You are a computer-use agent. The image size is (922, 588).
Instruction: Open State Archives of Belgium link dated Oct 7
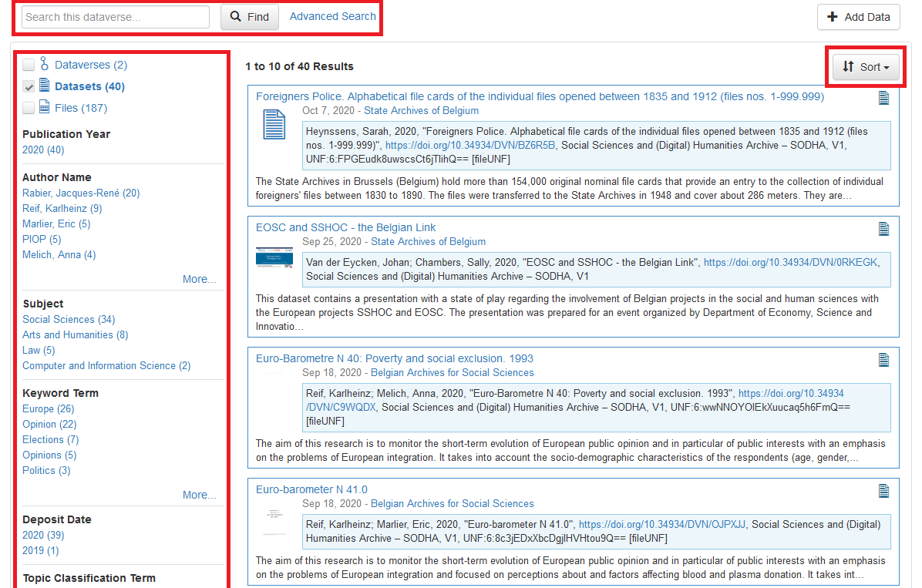(x=421, y=110)
